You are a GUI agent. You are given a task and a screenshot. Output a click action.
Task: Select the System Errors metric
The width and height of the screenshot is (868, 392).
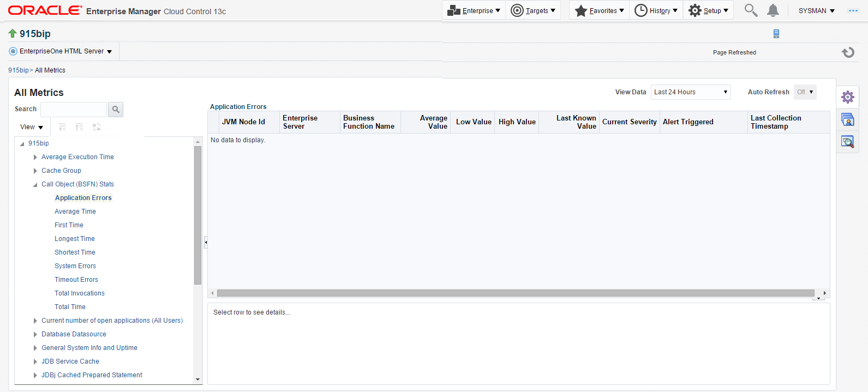pyautogui.click(x=75, y=266)
